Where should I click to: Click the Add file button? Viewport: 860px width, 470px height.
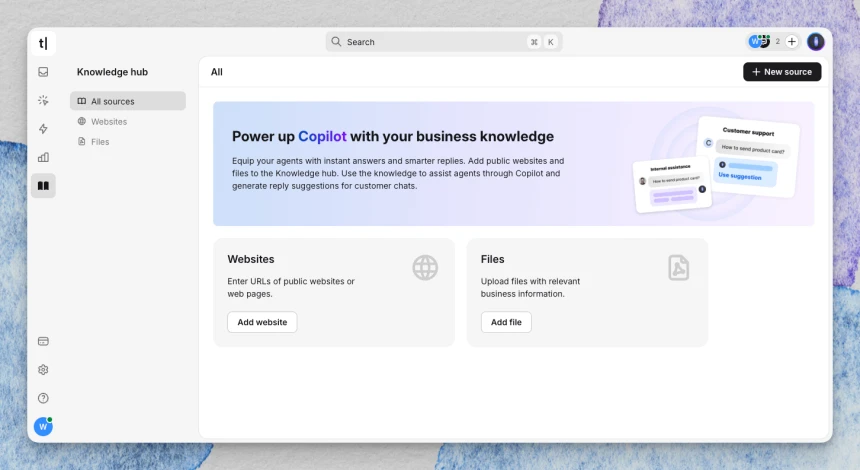point(506,322)
